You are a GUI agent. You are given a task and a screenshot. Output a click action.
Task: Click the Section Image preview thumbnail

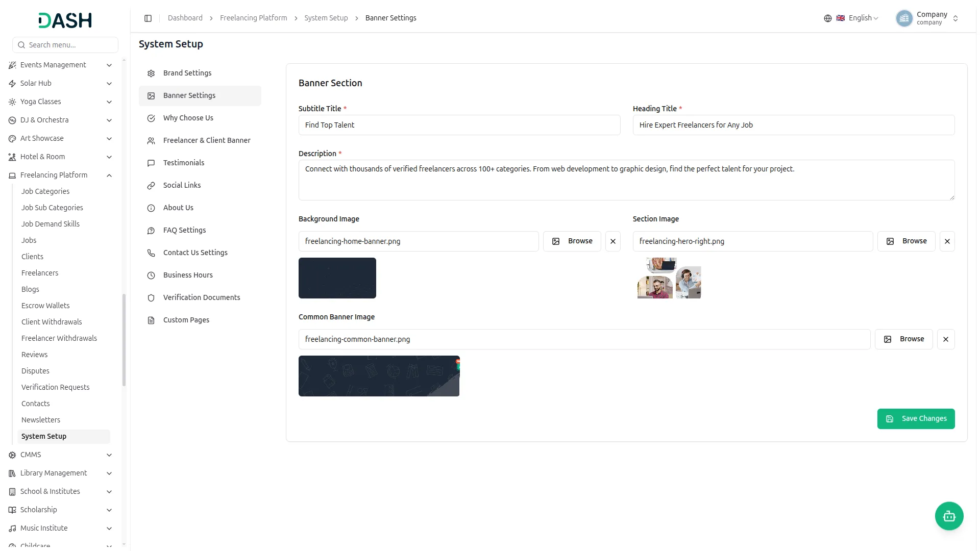tap(669, 278)
